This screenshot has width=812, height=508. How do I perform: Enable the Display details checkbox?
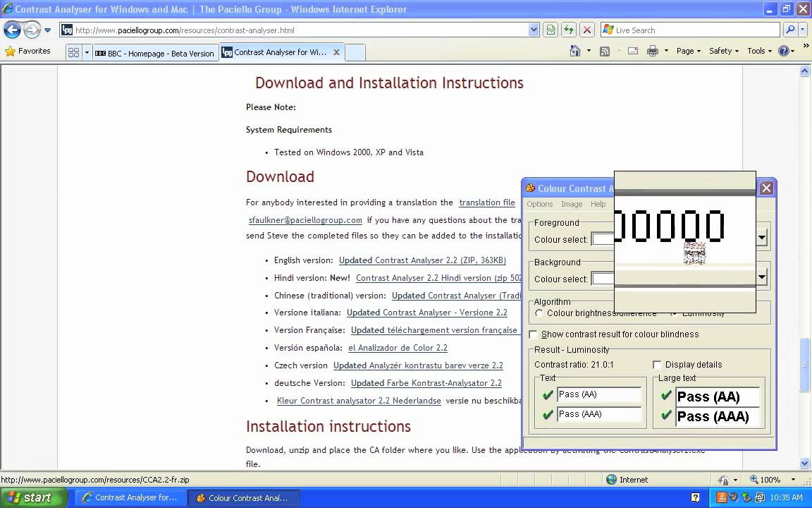click(657, 364)
